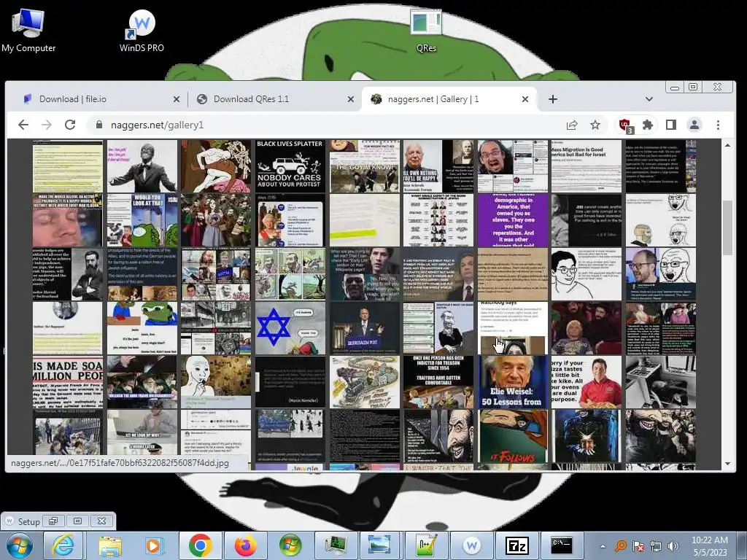Open the uBlock Origin extension icon

click(x=625, y=125)
